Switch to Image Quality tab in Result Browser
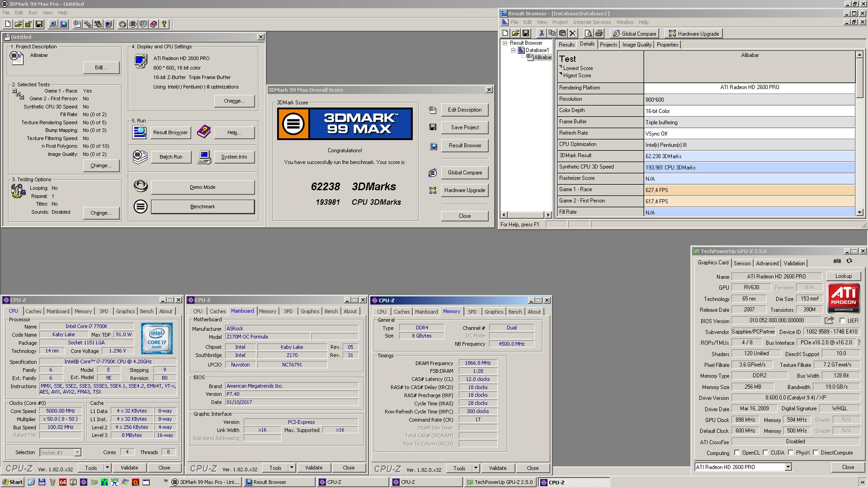This screenshot has width=868, height=488. click(x=637, y=45)
